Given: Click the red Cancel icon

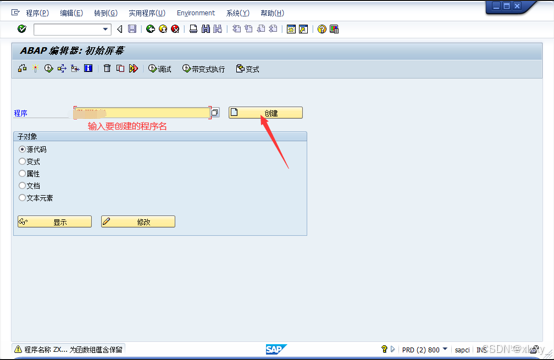Looking at the screenshot, I should pyautogui.click(x=175, y=29).
